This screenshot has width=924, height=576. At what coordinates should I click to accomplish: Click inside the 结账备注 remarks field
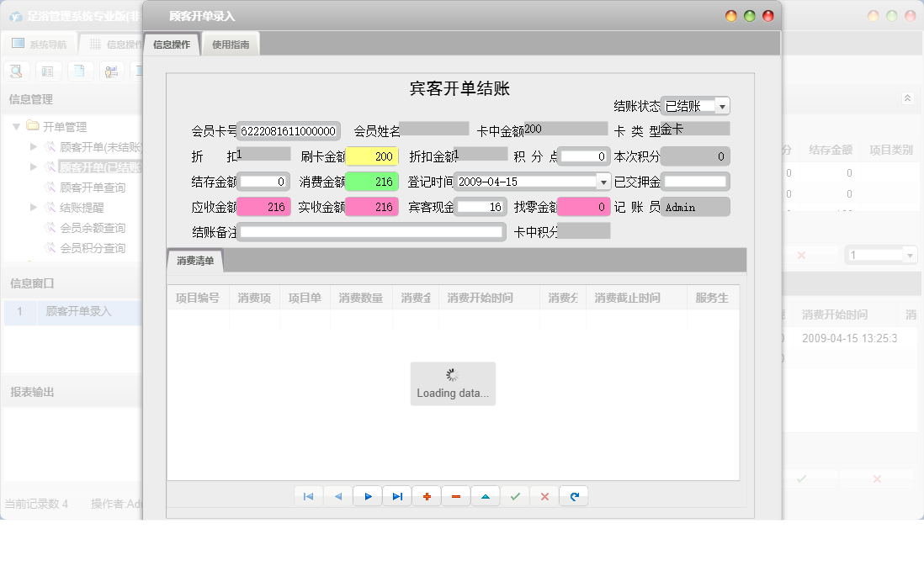click(370, 231)
